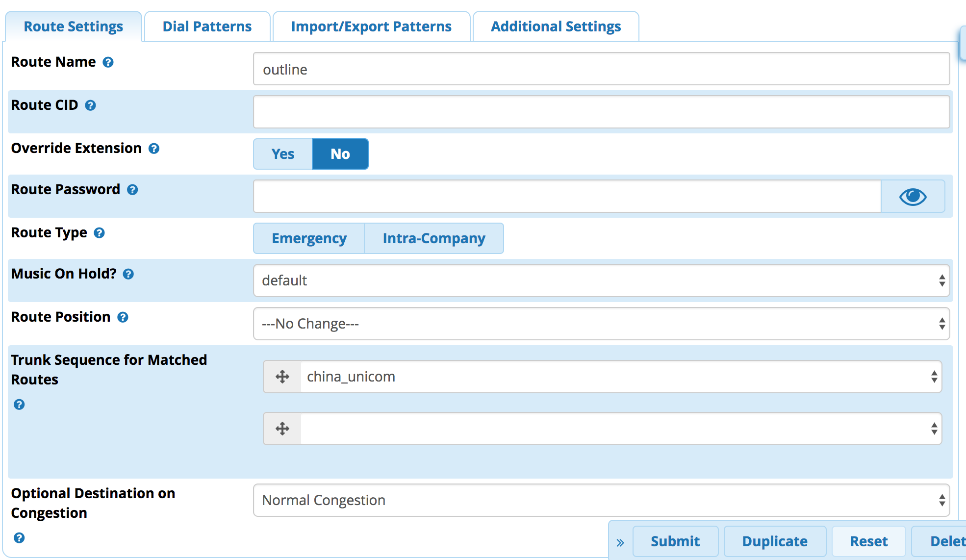Enable Override Extension Yes toggle

[x=282, y=153]
